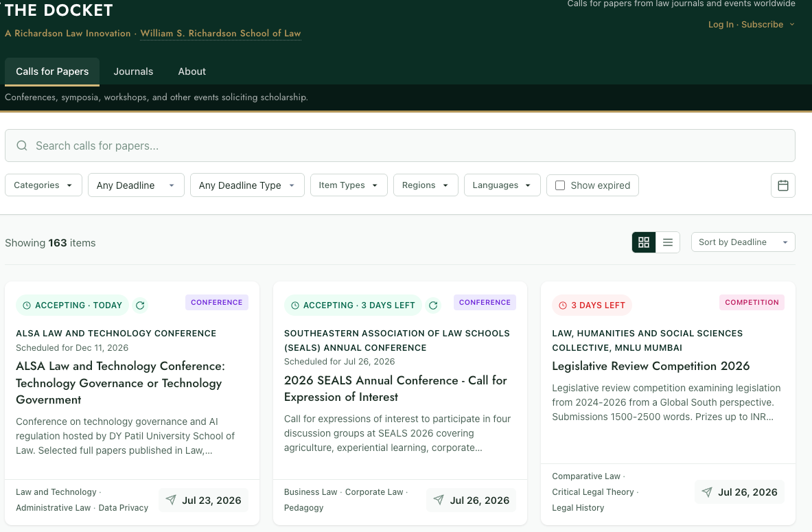Open 2026 SEALS Annual Conference call title
812x532 pixels.
[x=395, y=389]
